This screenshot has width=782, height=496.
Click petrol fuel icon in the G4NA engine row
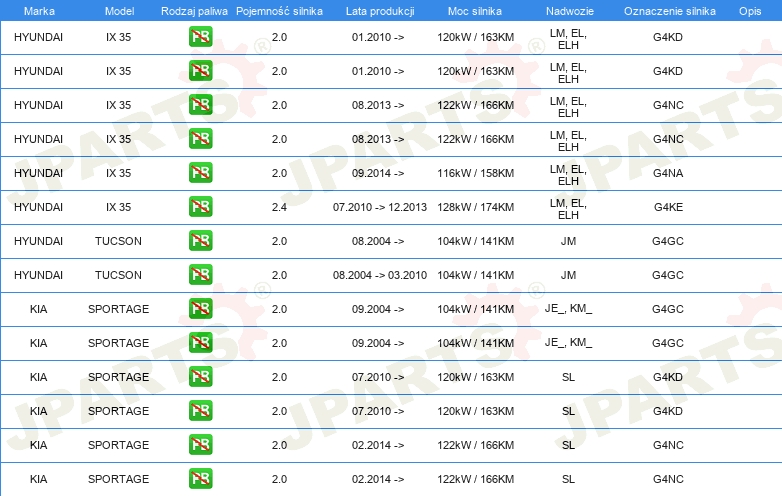coord(201,173)
